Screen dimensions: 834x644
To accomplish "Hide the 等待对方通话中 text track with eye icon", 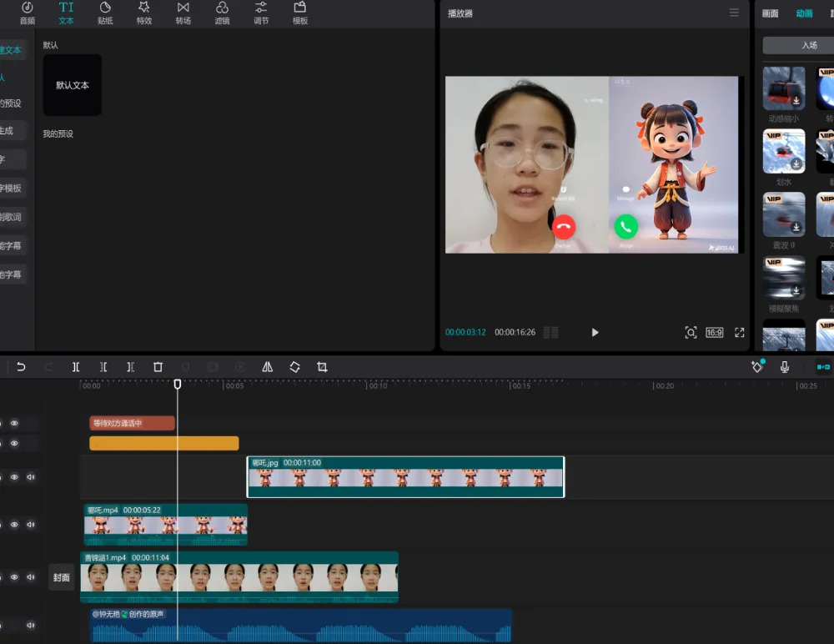I will tap(14, 423).
